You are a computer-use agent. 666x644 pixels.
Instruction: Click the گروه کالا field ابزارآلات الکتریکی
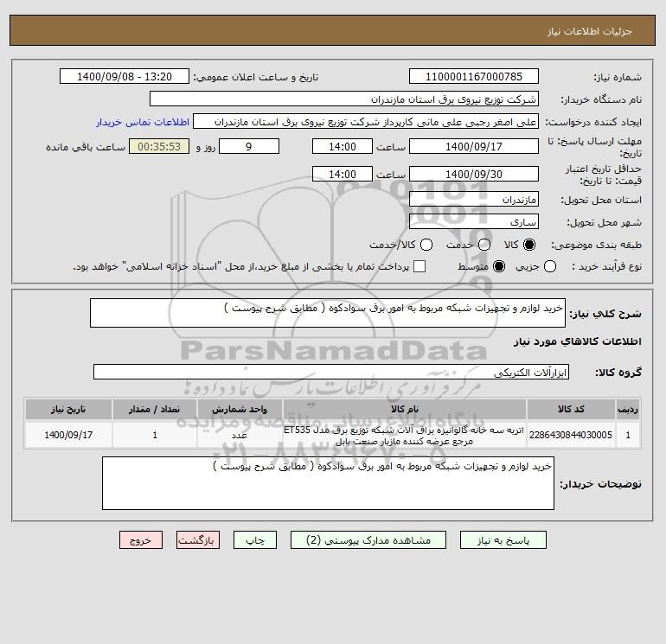pos(331,372)
